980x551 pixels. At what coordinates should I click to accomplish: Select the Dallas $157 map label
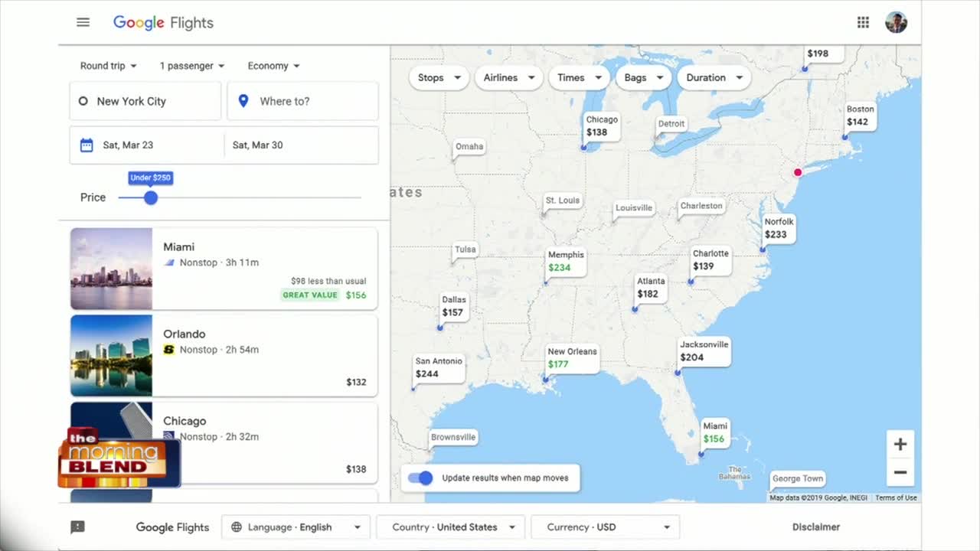click(x=454, y=306)
